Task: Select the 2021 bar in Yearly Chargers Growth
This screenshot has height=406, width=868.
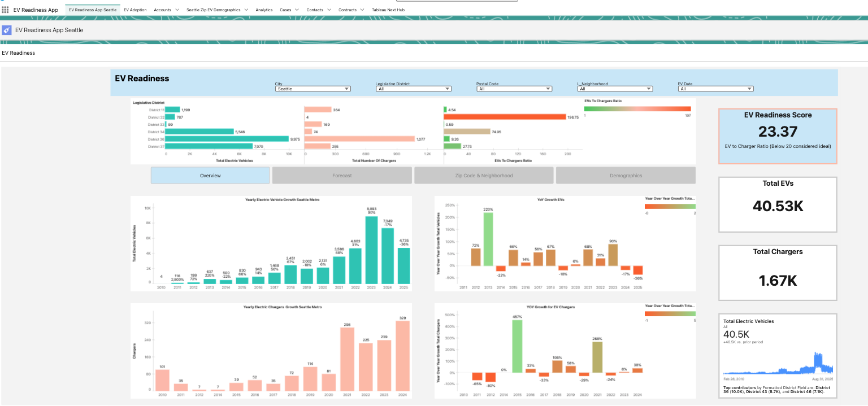Action: pyautogui.click(x=347, y=359)
